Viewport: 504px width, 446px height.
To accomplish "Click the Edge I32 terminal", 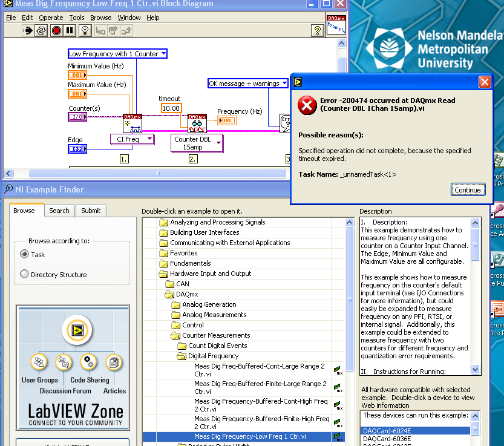I will pos(77,149).
